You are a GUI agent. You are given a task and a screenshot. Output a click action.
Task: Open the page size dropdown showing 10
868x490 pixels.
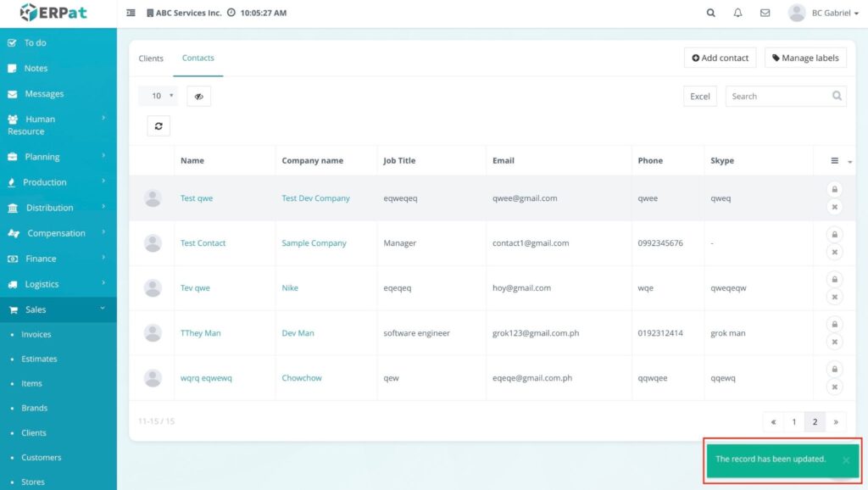pyautogui.click(x=158, y=97)
